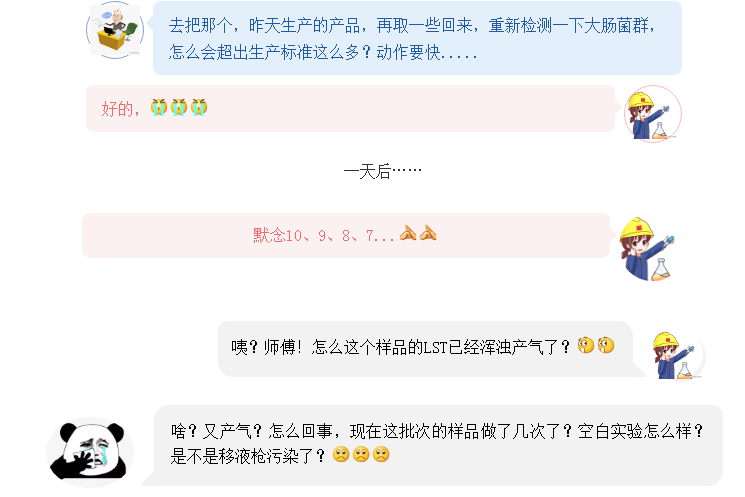
Task: Click first frowning emoji after 移液枪污染了
Action: (x=341, y=454)
